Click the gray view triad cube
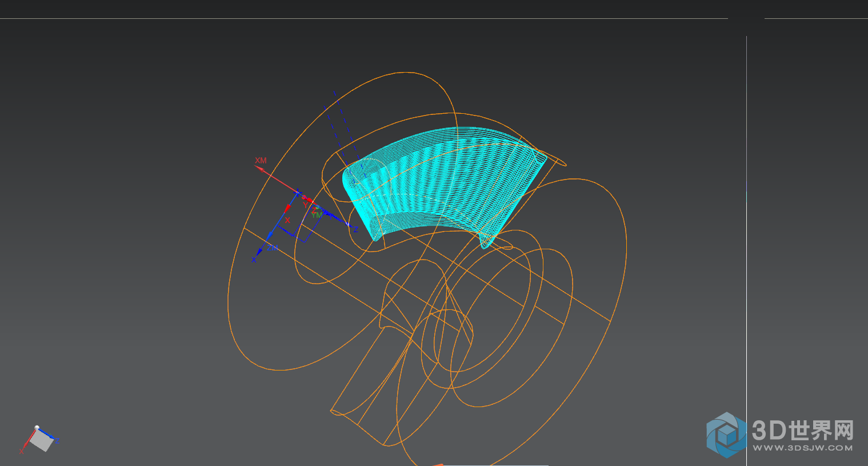The height and width of the screenshot is (466, 868). (41, 441)
